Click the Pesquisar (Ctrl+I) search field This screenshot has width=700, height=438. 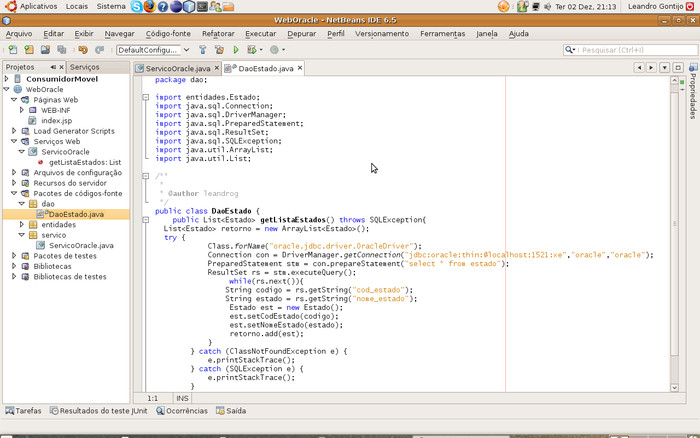tap(630, 50)
